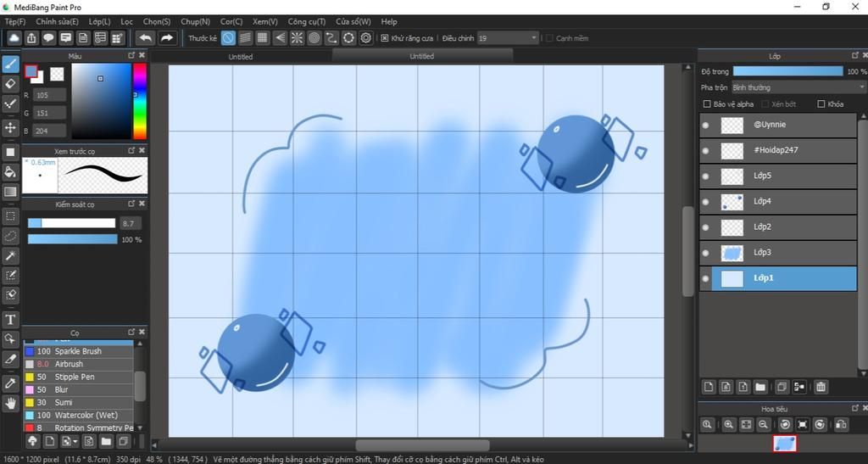The width and height of the screenshot is (868, 464).
Task: Undock the Màu color panel
Action: click(131, 55)
